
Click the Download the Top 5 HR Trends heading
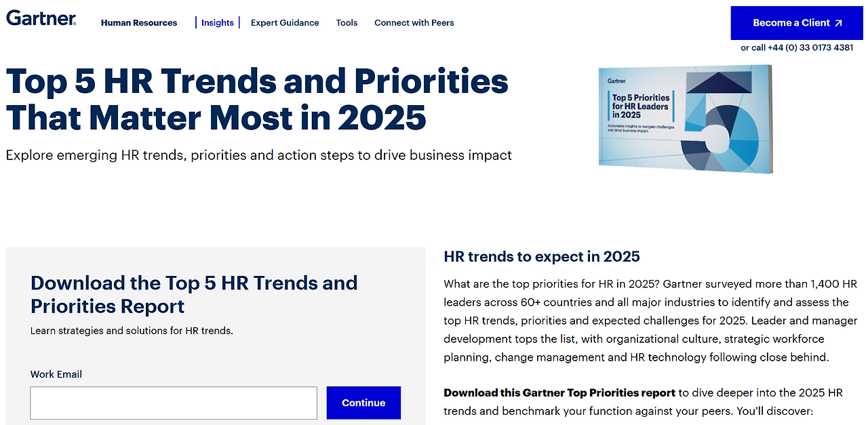point(194,294)
